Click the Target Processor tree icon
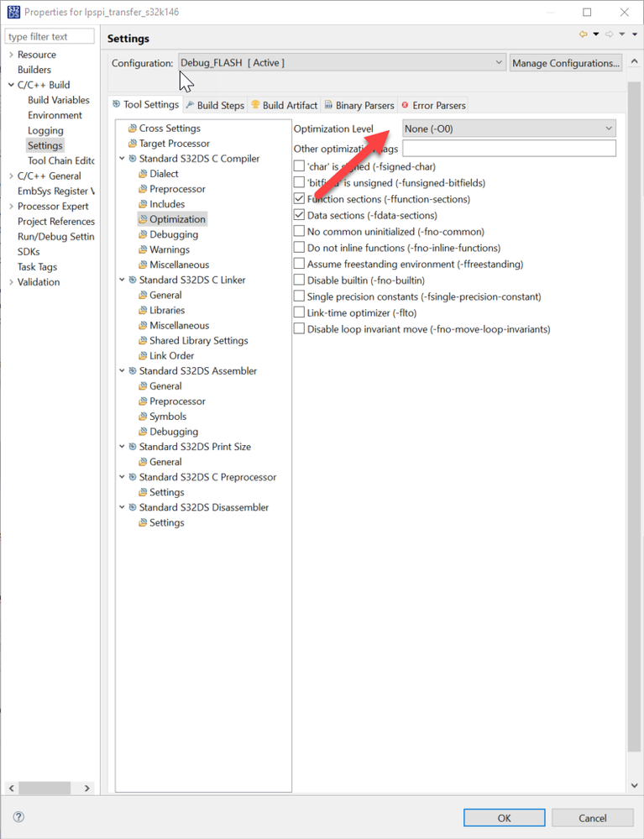The image size is (644, 839). 132,144
